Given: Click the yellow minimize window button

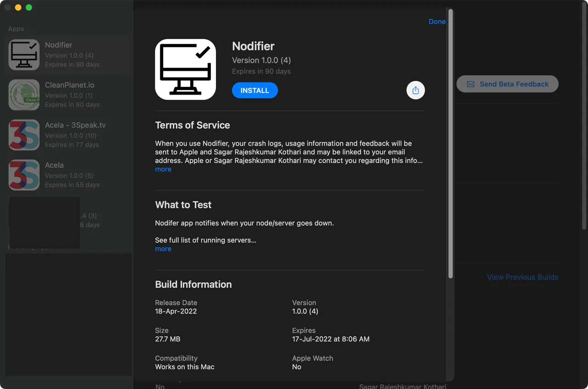Looking at the screenshot, I should click(x=18, y=7).
